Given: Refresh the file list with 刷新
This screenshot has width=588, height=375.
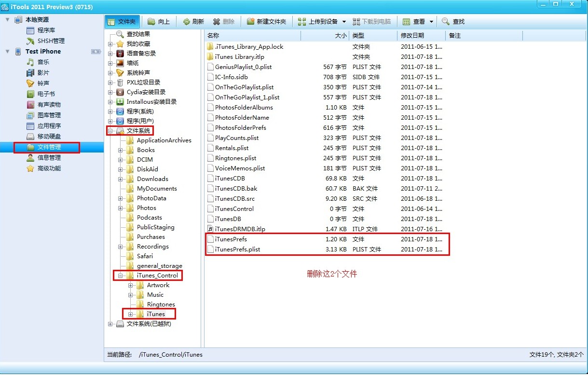Looking at the screenshot, I should coord(193,22).
